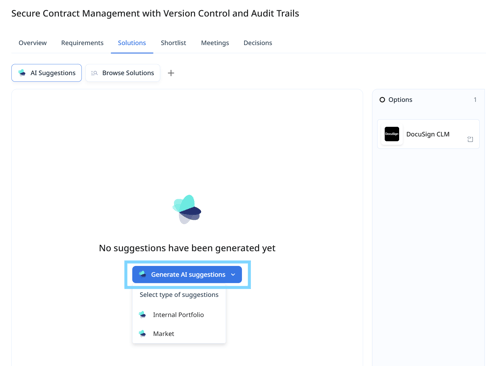Click the AI Suggestions view button
Image resolution: width=486 pixels, height=366 pixels.
47,73
